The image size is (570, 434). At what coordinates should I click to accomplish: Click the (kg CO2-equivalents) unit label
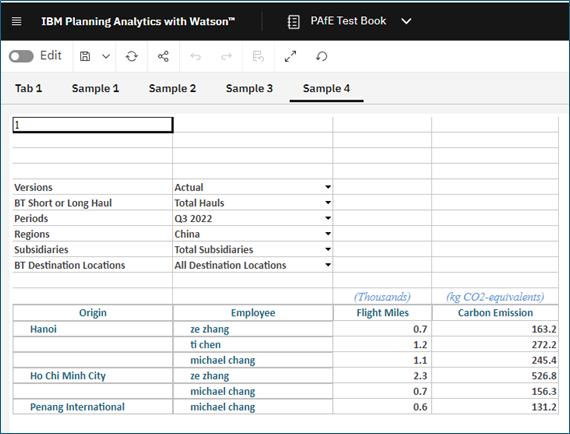tap(495, 297)
